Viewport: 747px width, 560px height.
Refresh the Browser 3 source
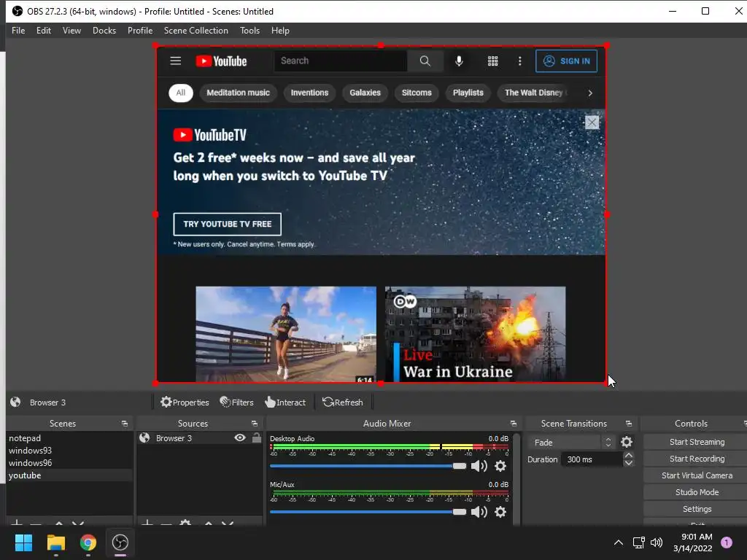point(343,402)
